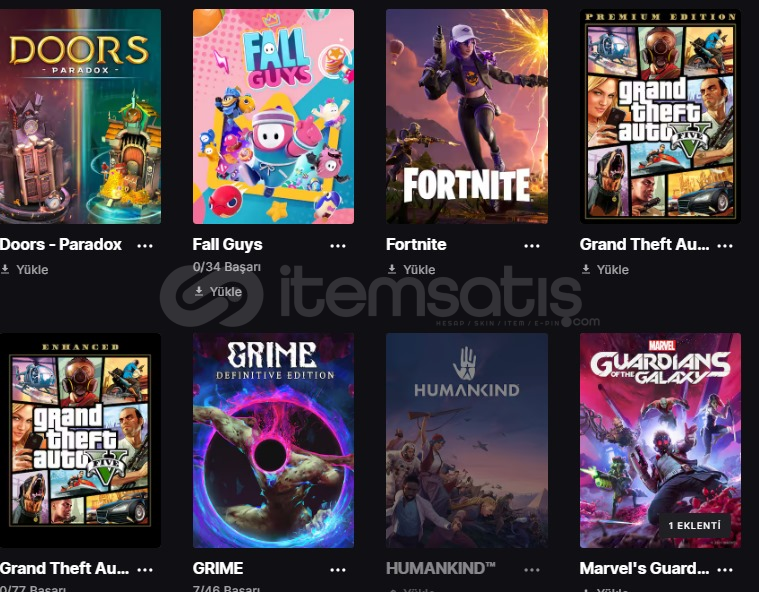
Task: Click Yükle under Grand Theft Auto Premium Edition
Action: point(605,270)
